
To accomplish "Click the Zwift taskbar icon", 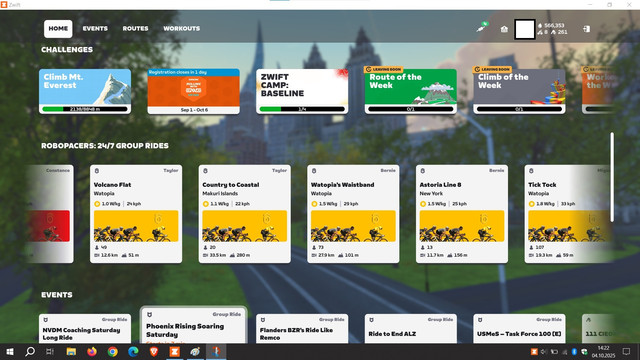I will click(x=175, y=352).
